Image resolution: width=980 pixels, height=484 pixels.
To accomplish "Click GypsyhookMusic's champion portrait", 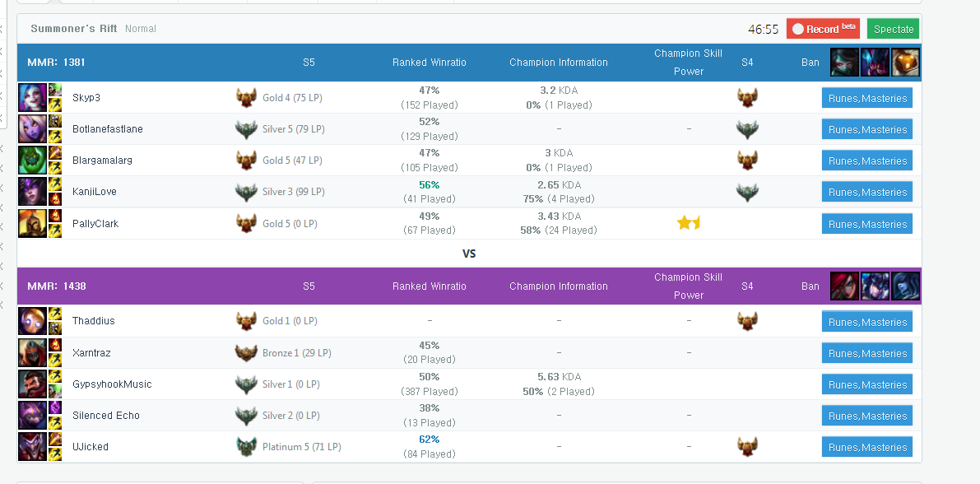I will (32, 384).
